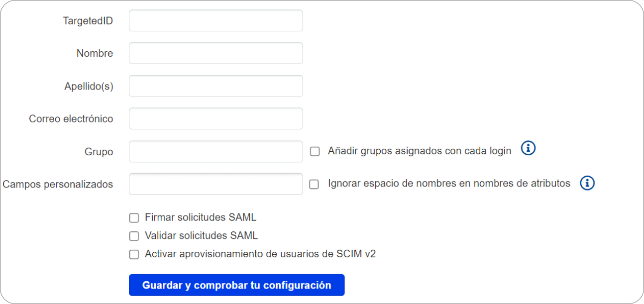Focus the TargetedID input box
Image resolution: width=644 pixels, height=304 pixels.
(215, 21)
